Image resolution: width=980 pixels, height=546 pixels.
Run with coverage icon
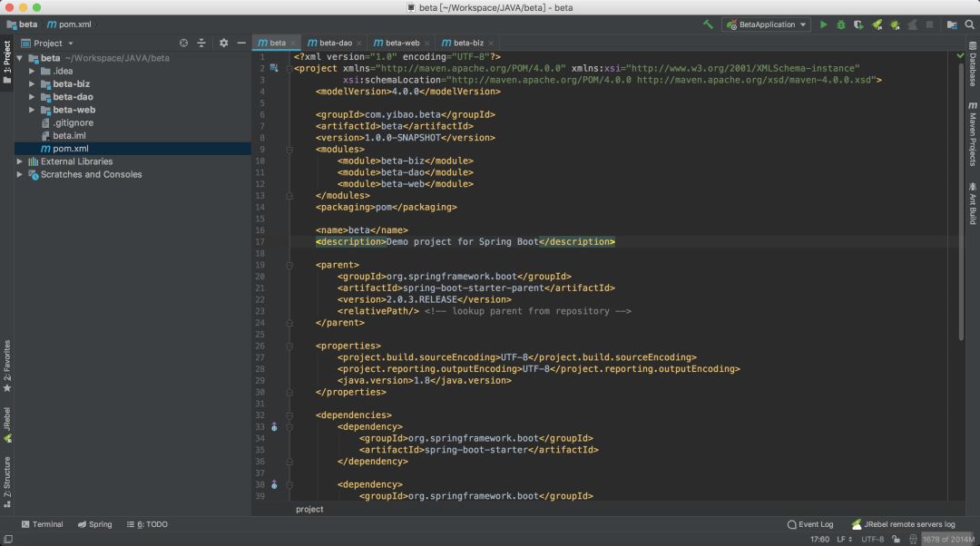tap(858, 24)
